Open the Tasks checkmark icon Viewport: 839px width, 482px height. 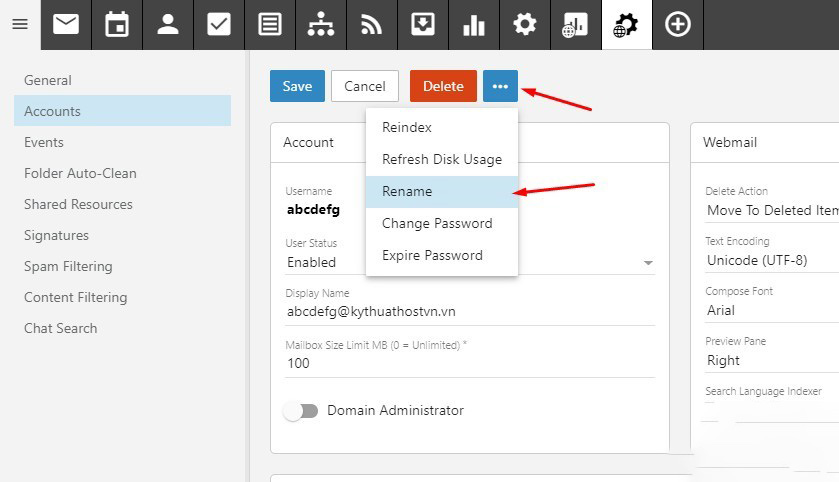[219, 24]
